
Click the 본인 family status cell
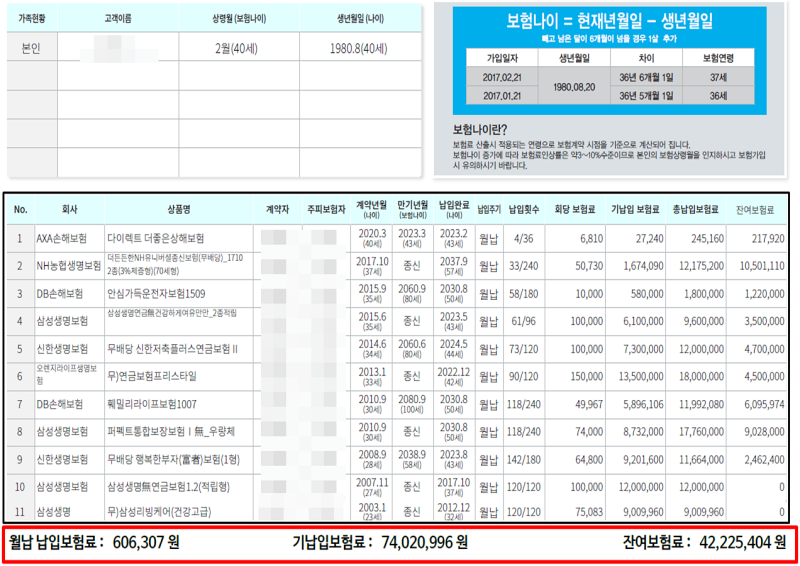[31, 48]
